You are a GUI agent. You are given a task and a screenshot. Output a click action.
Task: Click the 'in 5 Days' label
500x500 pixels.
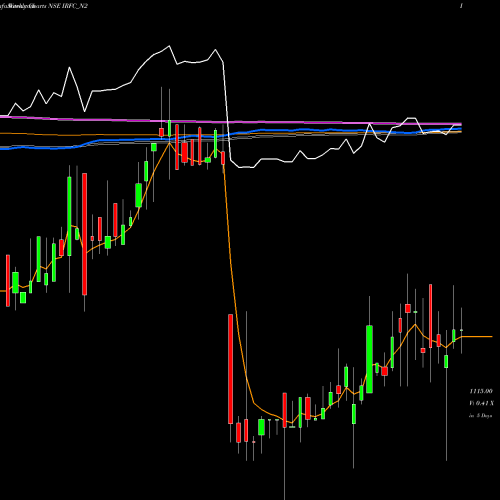[x=480, y=416]
